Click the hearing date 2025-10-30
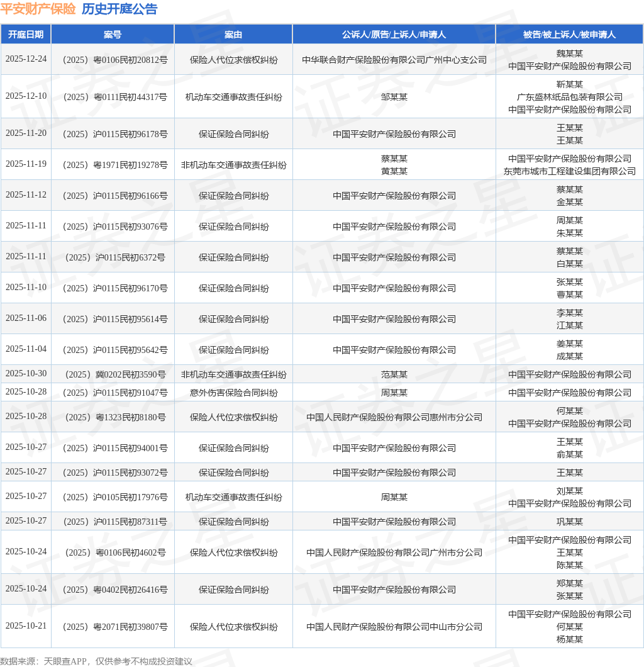 pos(26,373)
